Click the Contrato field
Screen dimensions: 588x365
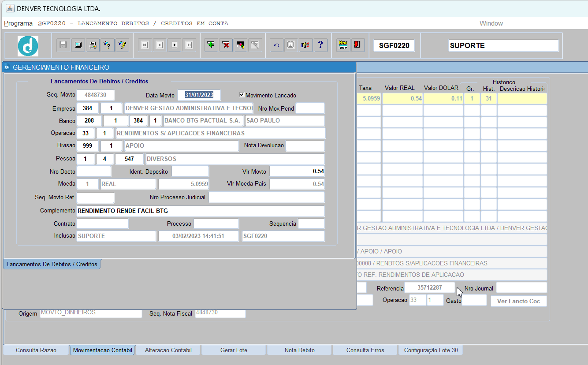pyautogui.click(x=103, y=223)
